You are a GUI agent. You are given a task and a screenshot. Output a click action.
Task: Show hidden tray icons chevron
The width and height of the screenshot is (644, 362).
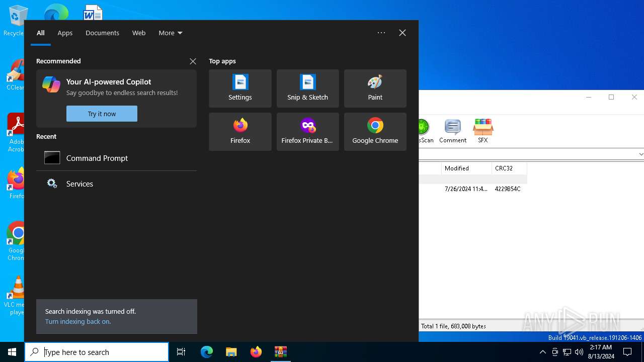click(x=542, y=352)
